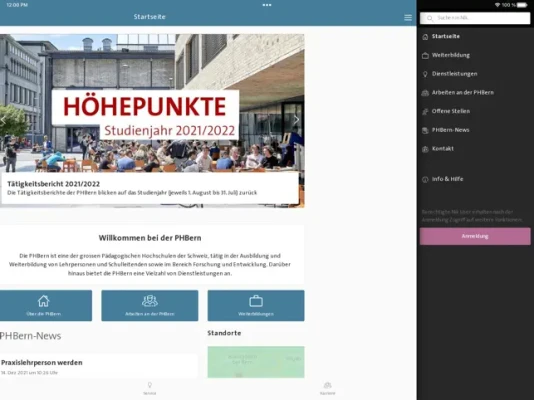Open the Standorte map thumbnail
The width and height of the screenshot is (534, 400).
coord(256,362)
